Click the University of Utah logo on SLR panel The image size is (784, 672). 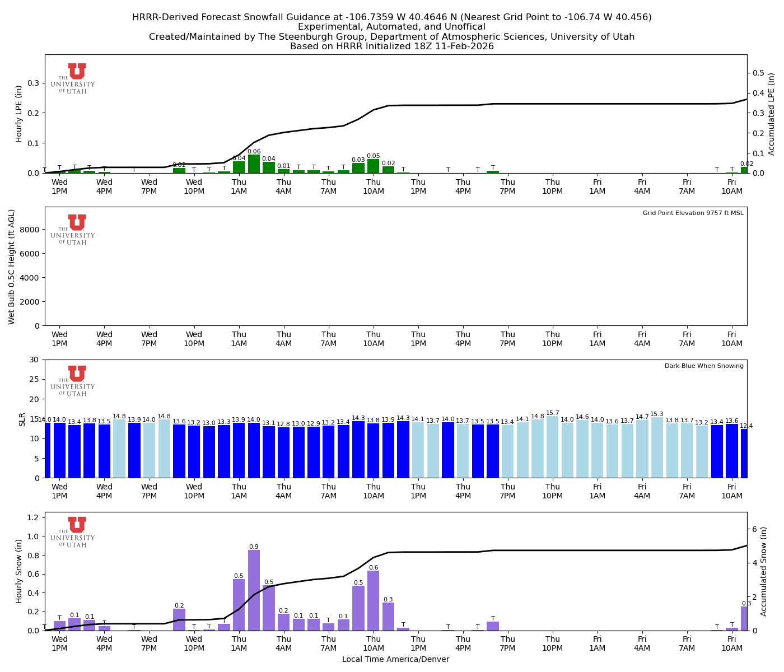pos(76,382)
